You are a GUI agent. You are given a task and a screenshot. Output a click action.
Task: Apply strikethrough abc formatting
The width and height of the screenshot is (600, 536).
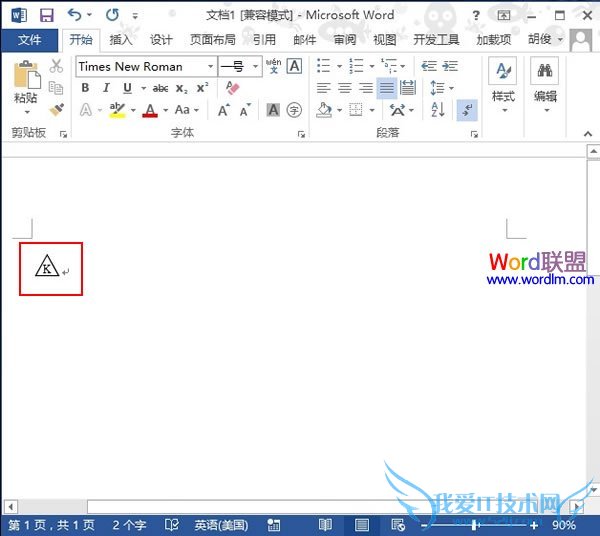click(x=160, y=89)
